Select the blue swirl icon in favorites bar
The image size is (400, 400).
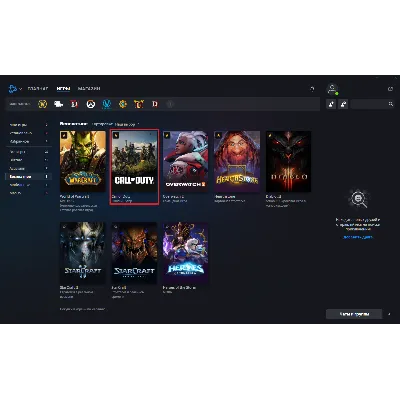coord(107,104)
